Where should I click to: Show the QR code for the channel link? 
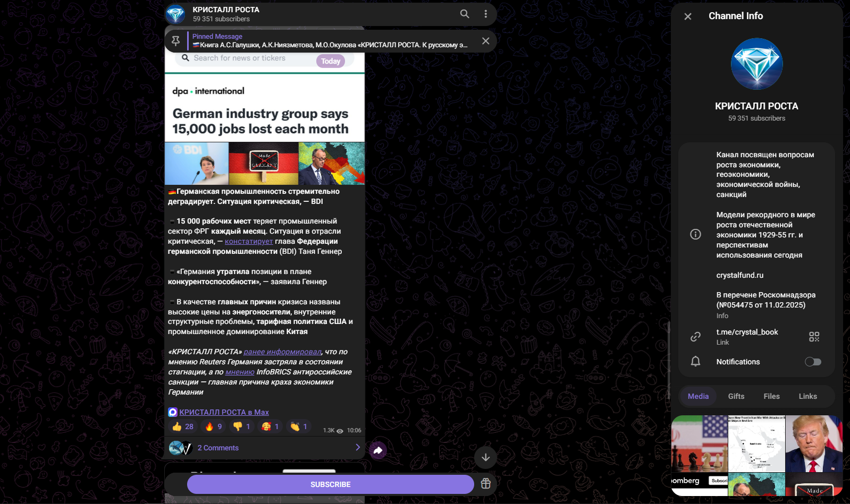point(814,337)
